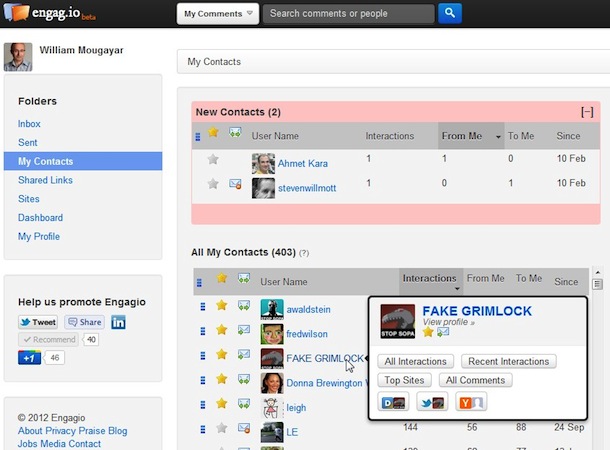Open Shared Links folder
This screenshot has height=450, width=610.
[x=45, y=180]
